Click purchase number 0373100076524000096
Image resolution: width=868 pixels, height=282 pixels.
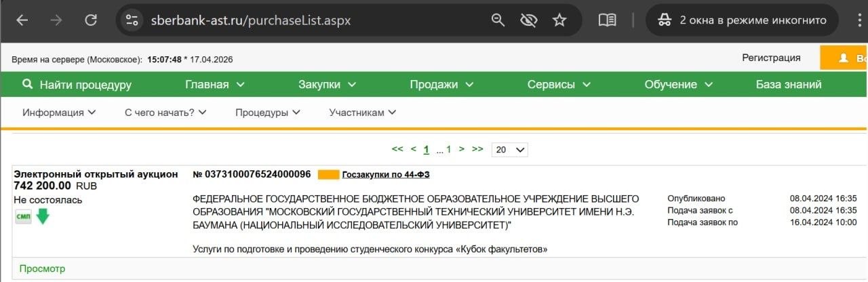tap(252, 174)
